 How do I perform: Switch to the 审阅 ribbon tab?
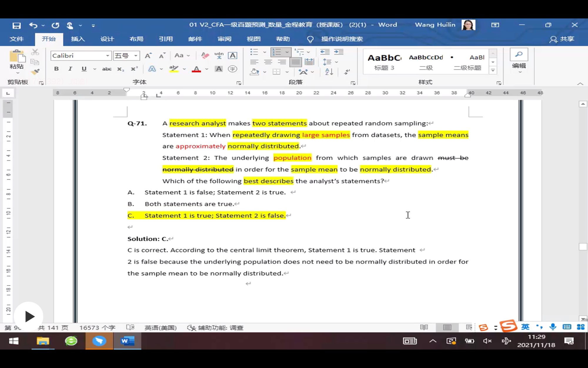(x=224, y=39)
